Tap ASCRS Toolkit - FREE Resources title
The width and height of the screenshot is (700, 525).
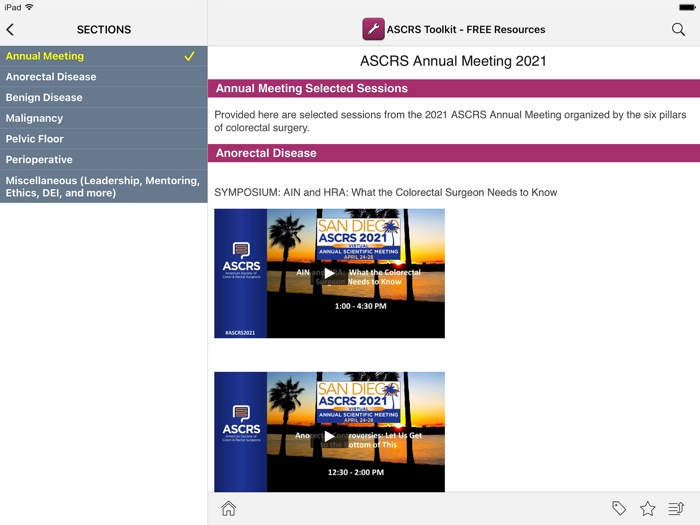click(466, 29)
